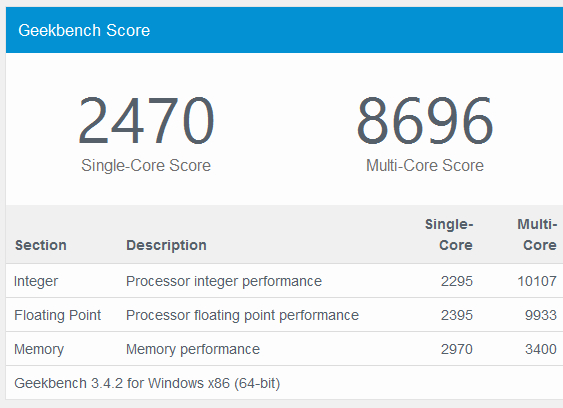
Task: Select the multi-core score 8696
Action: [x=425, y=120]
